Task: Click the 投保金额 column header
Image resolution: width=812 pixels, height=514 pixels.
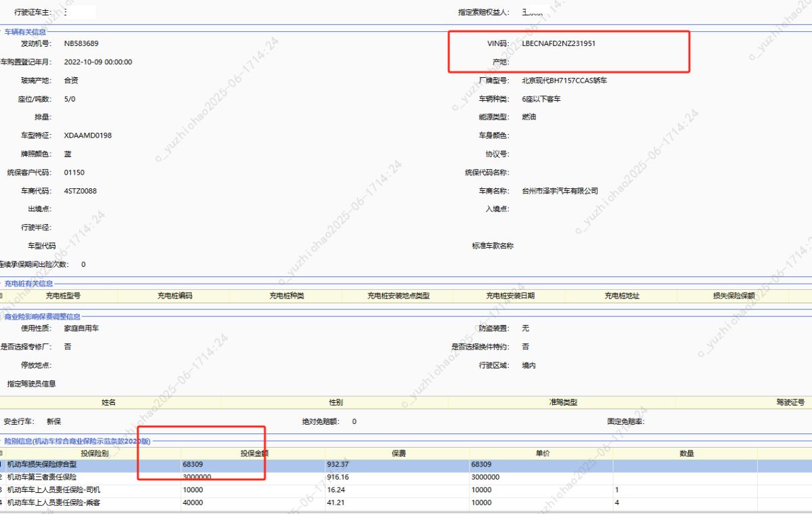Action: (x=254, y=453)
